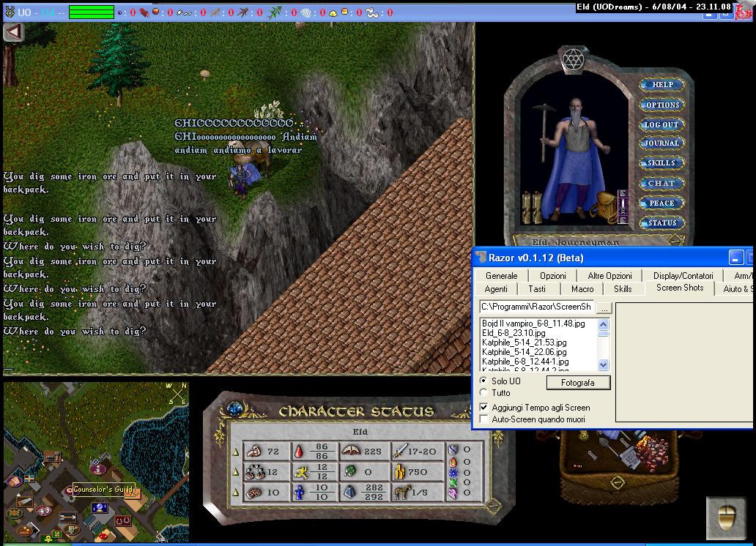Click the Fotografa button
The height and width of the screenshot is (546, 756).
pos(578,383)
